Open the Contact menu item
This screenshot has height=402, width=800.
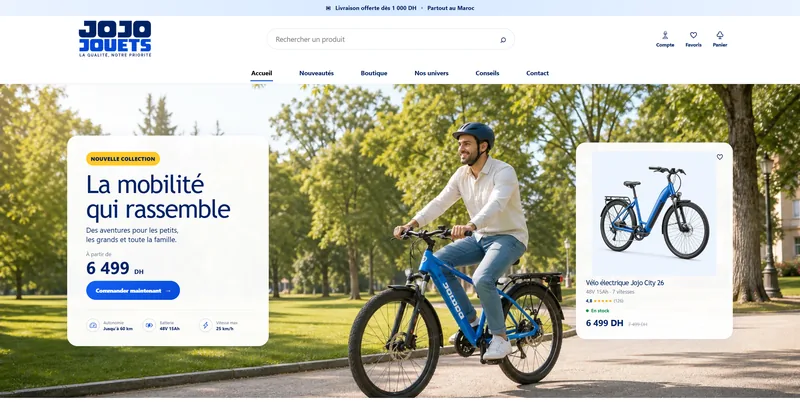pyautogui.click(x=537, y=73)
